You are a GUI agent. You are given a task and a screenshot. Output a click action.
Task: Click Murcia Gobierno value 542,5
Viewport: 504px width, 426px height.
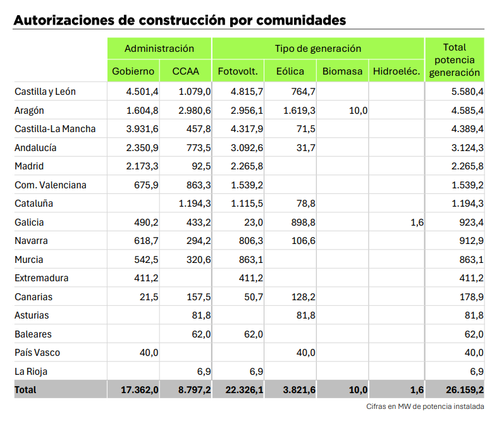coord(146,260)
